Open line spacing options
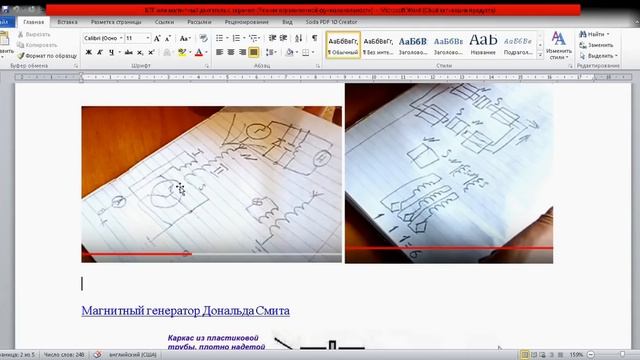Viewport: 640px width, 360px height. (271, 52)
